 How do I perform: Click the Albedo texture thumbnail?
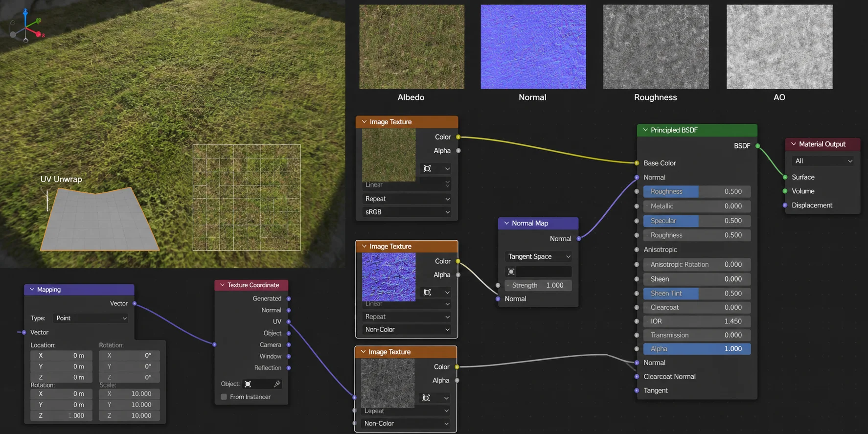click(x=411, y=47)
